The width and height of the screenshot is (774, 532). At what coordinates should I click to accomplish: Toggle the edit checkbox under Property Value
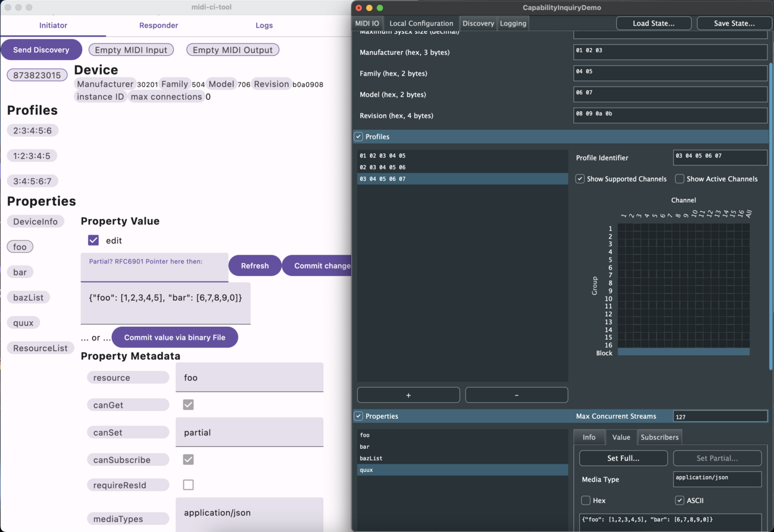tap(93, 240)
